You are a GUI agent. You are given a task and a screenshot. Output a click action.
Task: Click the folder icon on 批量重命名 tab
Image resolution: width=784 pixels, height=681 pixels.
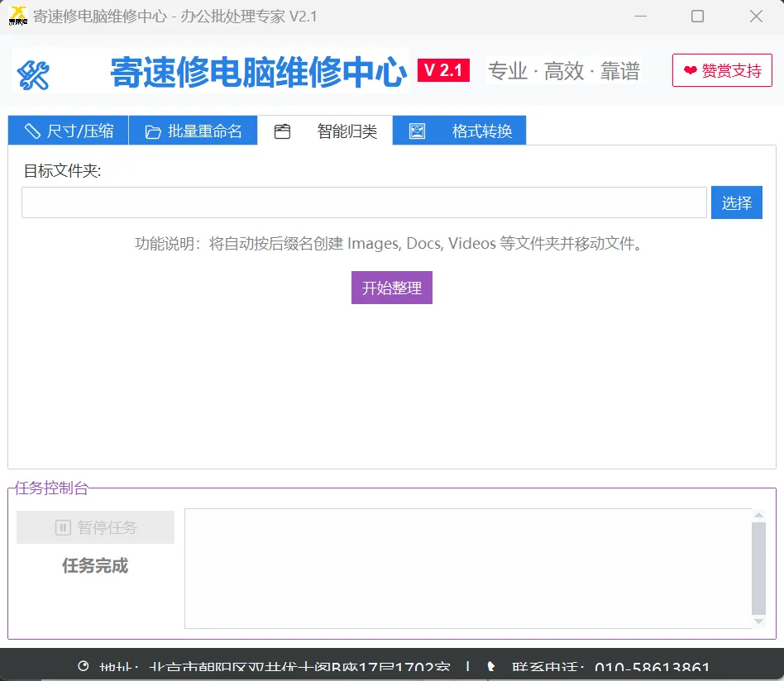153,131
